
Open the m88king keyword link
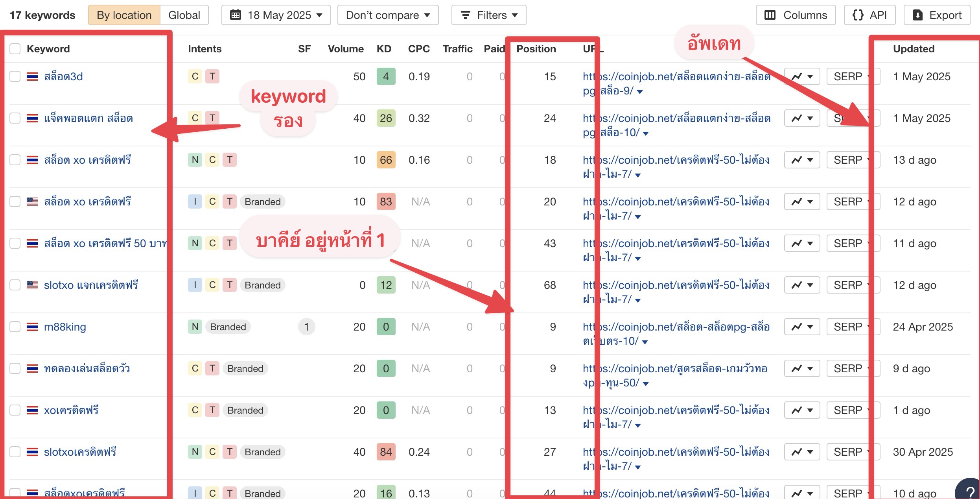click(x=65, y=327)
